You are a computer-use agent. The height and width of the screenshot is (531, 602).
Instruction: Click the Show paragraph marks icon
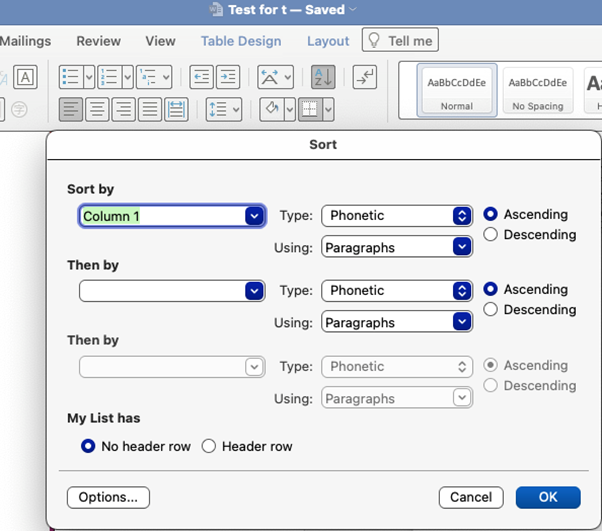365,77
